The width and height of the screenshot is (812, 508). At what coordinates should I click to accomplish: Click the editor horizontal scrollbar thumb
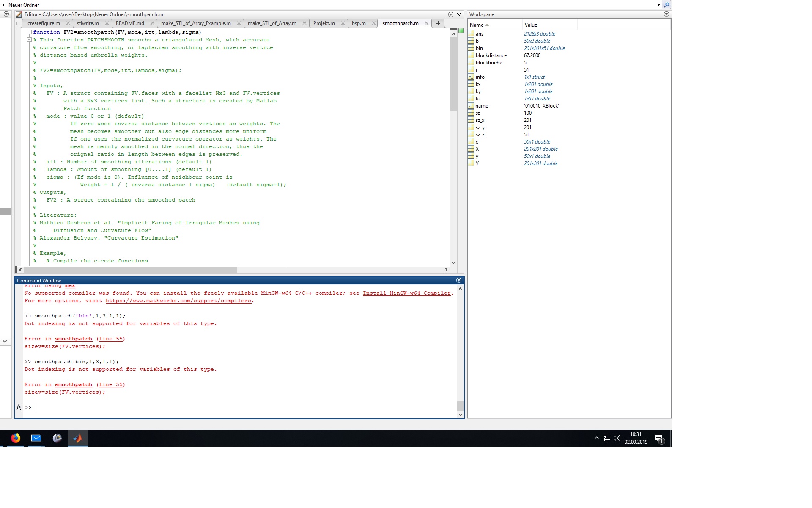click(x=130, y=270)
